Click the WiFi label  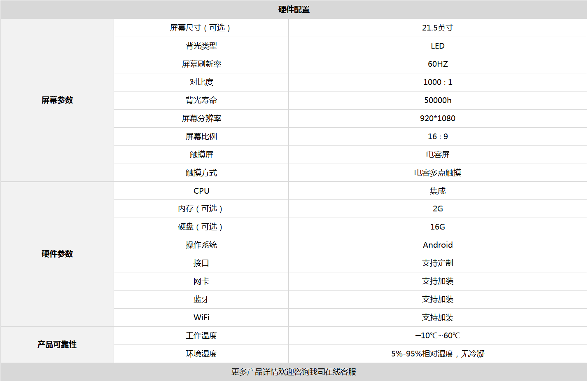point(201,317)
